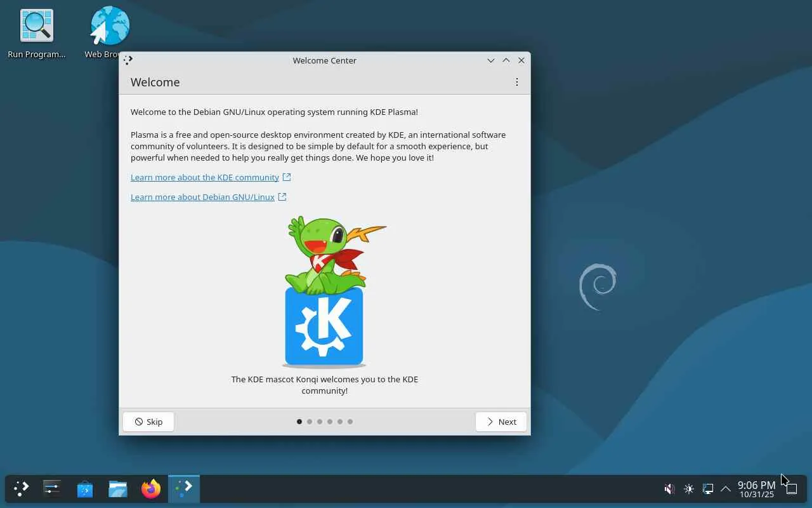Follow the Learn more about the KDE community link
Image resolution: width=812 pixels, height=508 pixels.
click(205, 177)
